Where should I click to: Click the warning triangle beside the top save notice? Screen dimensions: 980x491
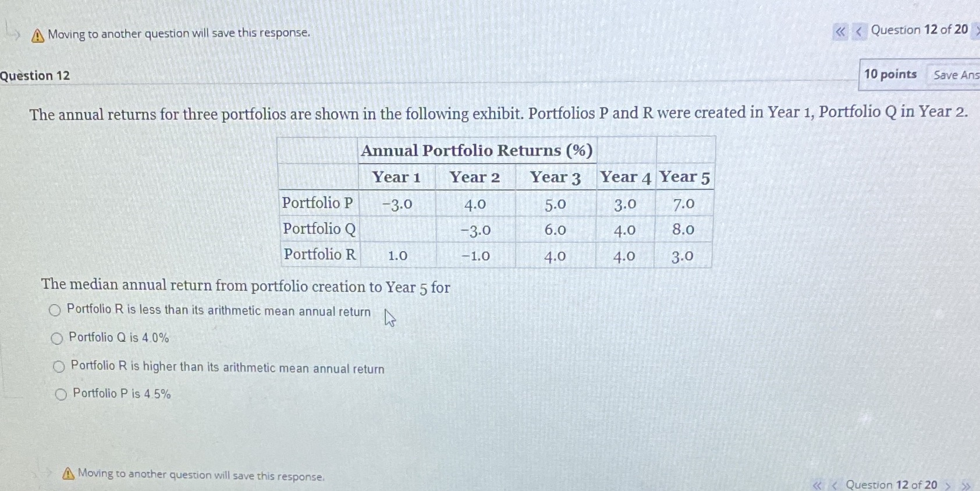tap(37, 34)
